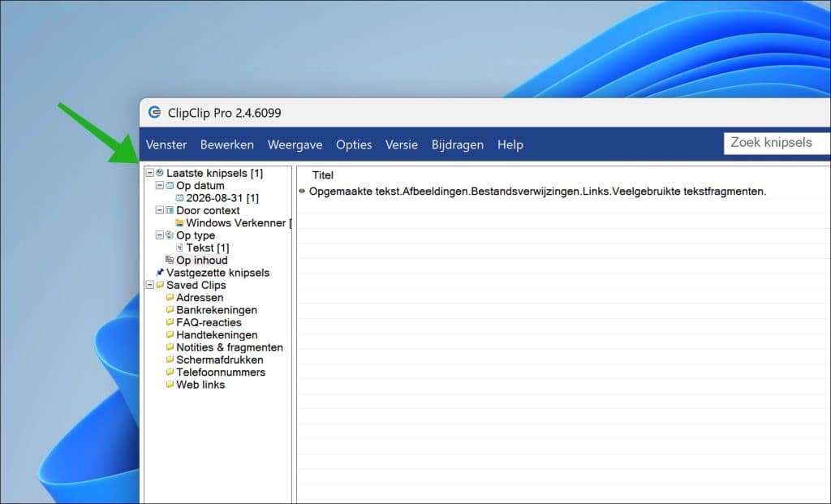This screenshot has width=831, height=504.
Task: Open the Help menu
Action: [510, 144]
